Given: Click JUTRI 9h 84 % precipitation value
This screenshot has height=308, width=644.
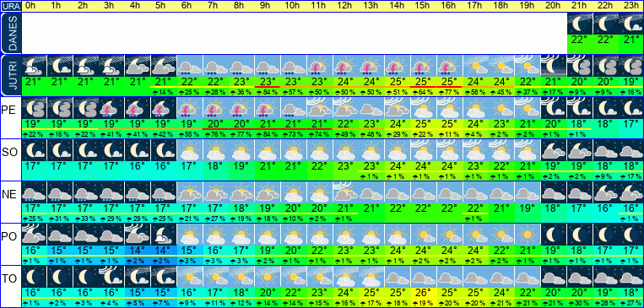Looking at the screenshot, I should coord(268,93).
